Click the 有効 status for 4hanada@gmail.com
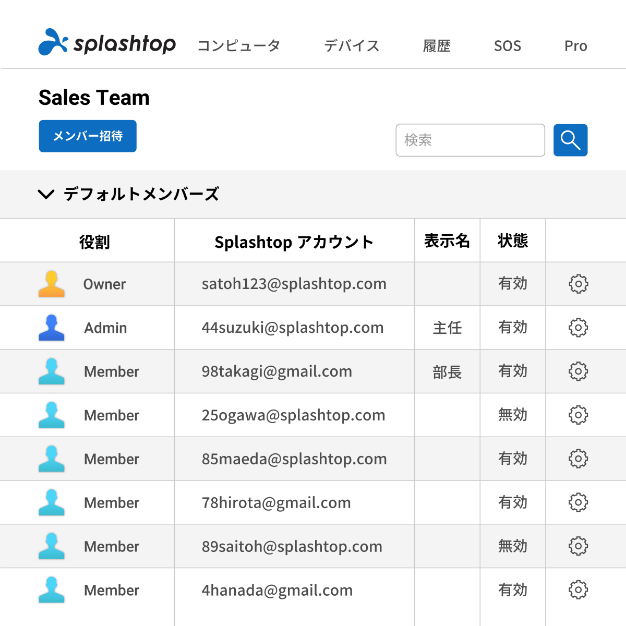Screen dimensions: 626x626 point(513,590)
